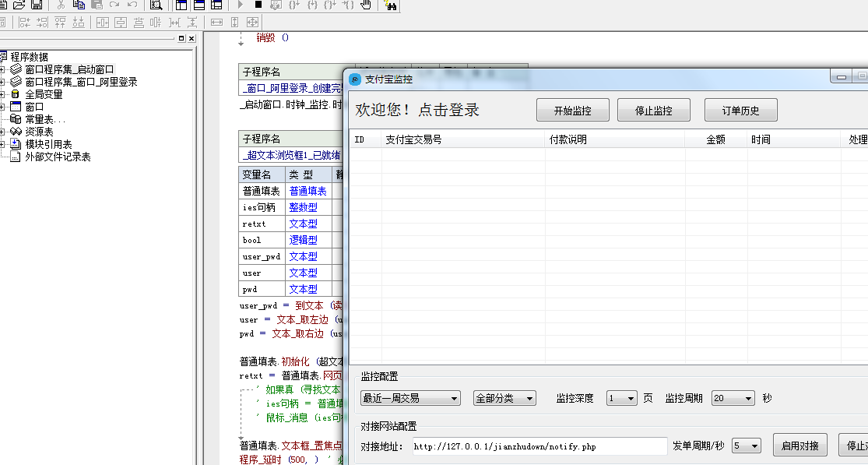Select 全局变量 tree item
This screenshot has height=465, width=868.
(44, 94)
